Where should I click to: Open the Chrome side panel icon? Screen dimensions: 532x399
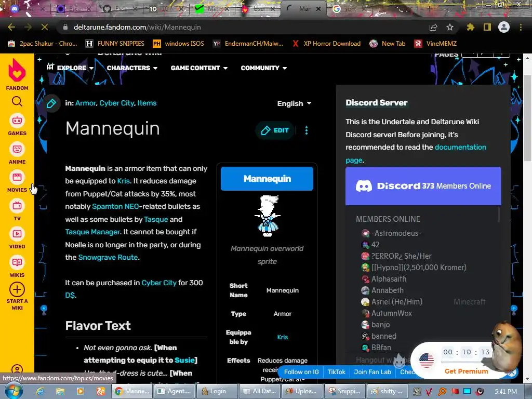[487, 27]
